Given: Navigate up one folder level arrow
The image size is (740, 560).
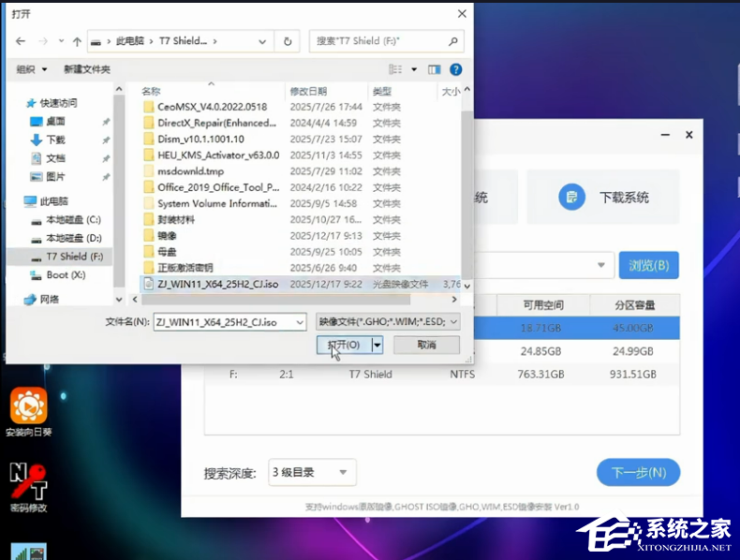Looking at the screenshot, I should (77, 41).
